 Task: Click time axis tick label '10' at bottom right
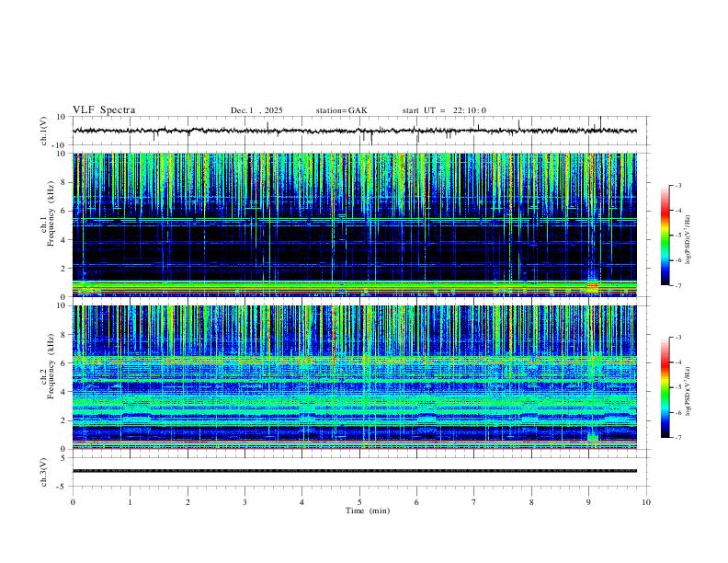tap(646, 502)
